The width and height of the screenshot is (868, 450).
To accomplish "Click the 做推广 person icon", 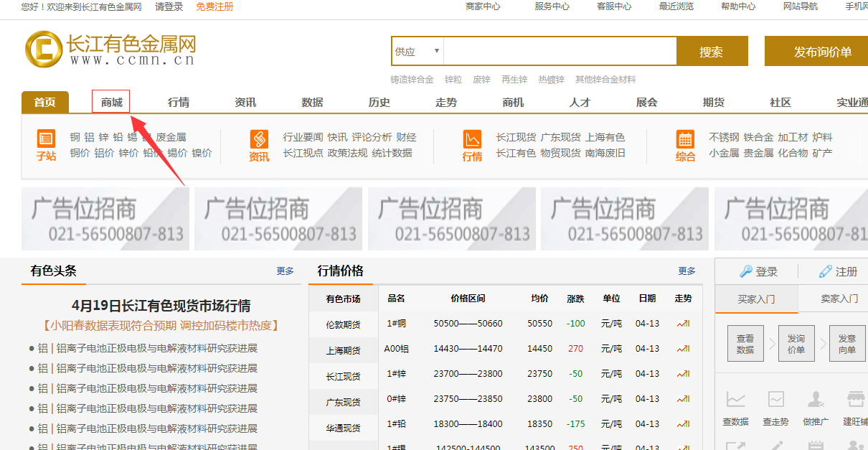I will click(x=815, y=400).
